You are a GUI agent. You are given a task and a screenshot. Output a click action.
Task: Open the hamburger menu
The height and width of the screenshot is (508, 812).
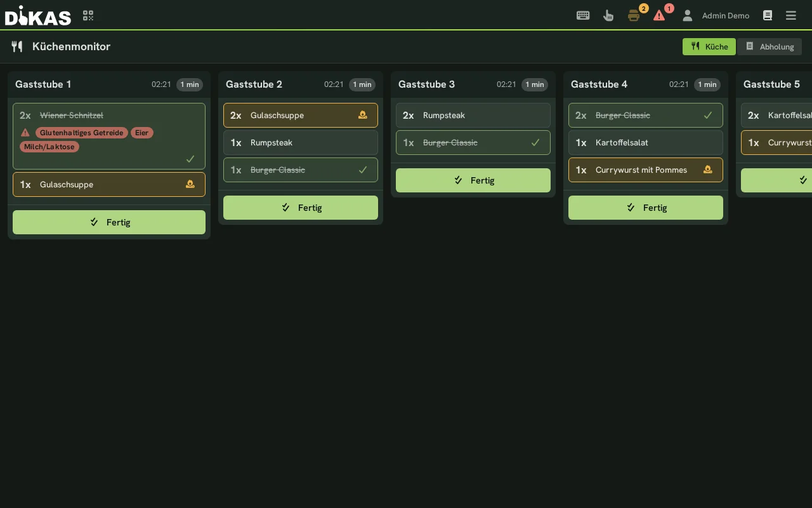click(x=791, y=15)
